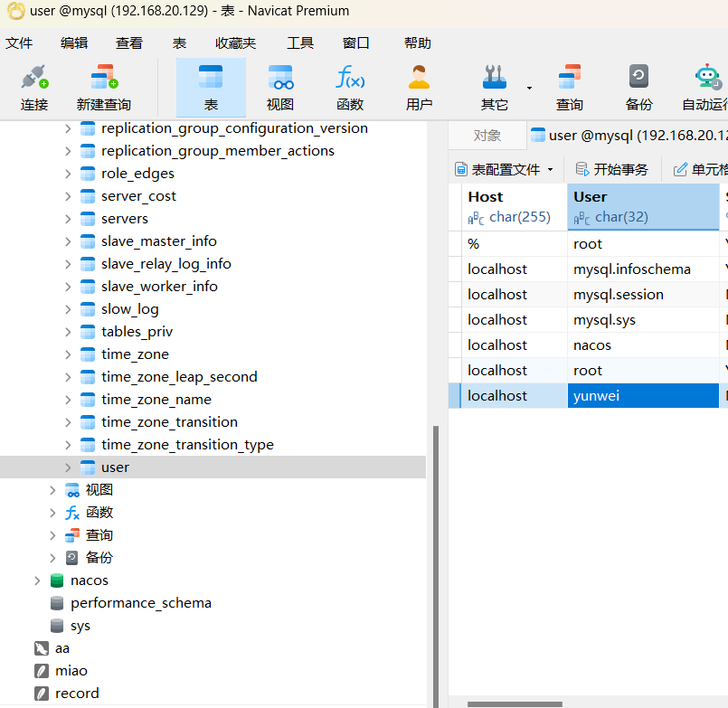Image resolution: width=728 pixels, height=708 pixels.
Task: Click the 备份 node icon in tree
Action: pos(72,558)
